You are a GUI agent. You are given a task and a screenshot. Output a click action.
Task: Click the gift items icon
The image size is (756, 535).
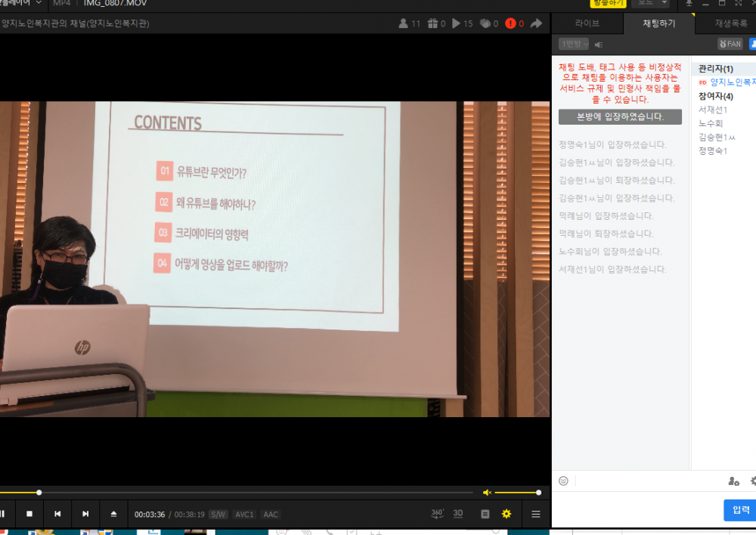click(432, 23)
